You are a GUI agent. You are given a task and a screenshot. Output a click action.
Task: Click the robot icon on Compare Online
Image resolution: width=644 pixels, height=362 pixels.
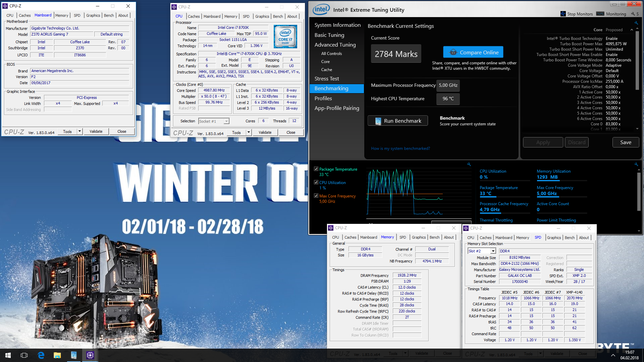[x=453, y=52]
